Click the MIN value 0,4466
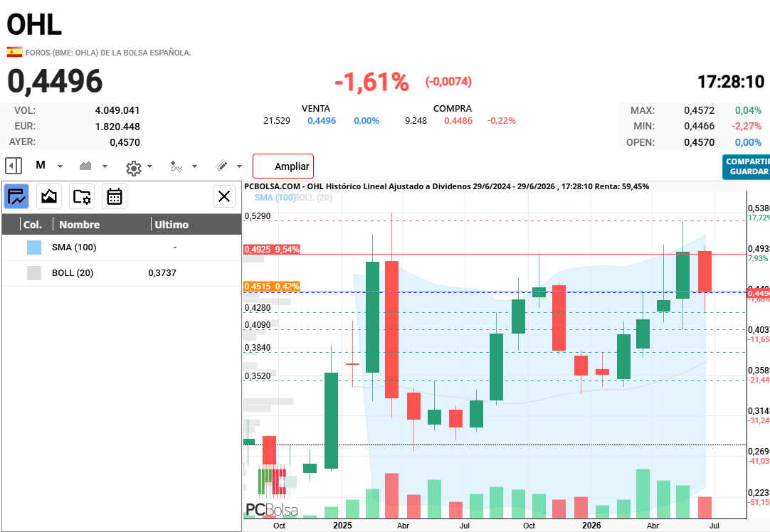The height and width of the screenshot is (532, 770). 700,126
